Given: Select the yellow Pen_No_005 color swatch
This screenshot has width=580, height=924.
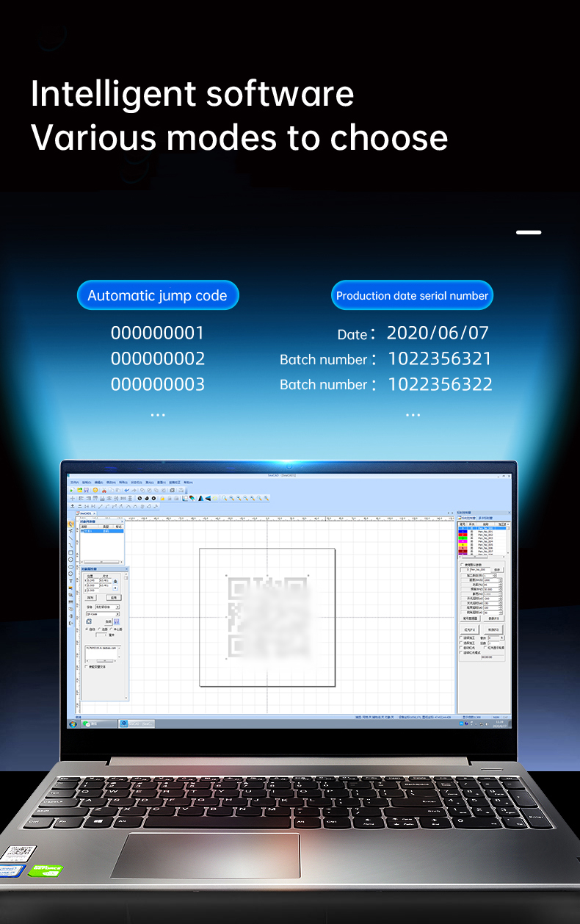Looking at the screenshot, I should coord(463,544).
